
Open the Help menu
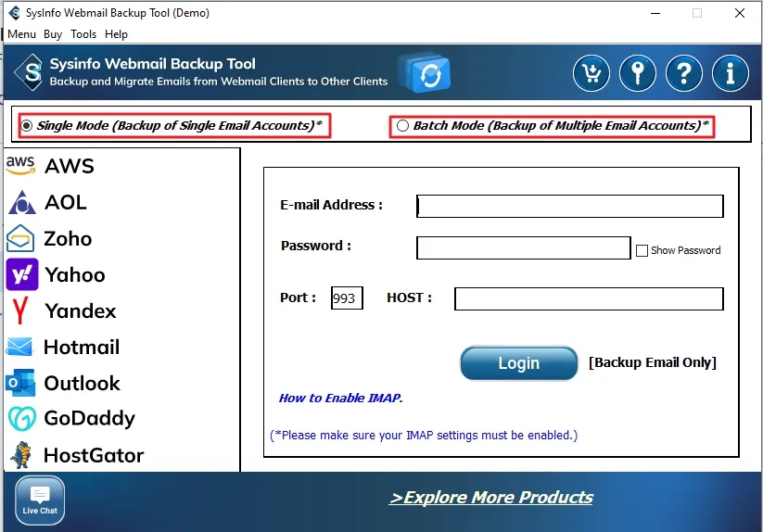pos(116,34)
